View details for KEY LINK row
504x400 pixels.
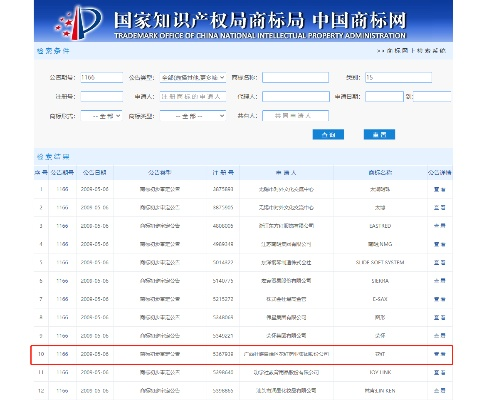[x=440, y=372]
